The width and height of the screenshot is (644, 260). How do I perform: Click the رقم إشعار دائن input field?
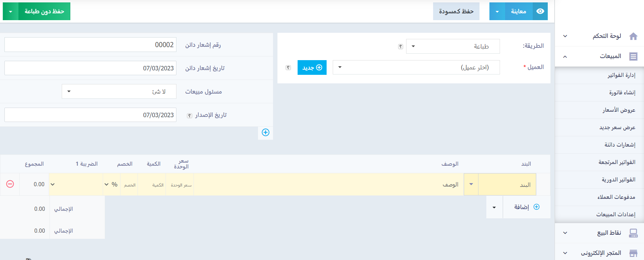click(90, 45)
